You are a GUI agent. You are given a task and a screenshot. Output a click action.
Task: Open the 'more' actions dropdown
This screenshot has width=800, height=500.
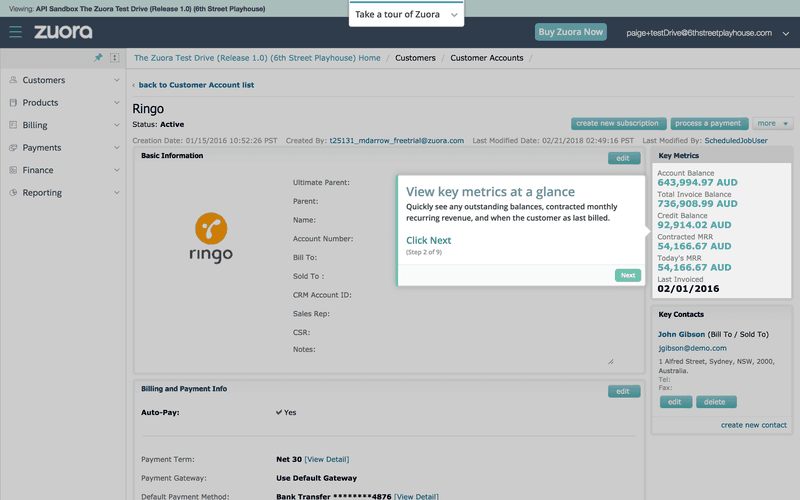(772, 123)
